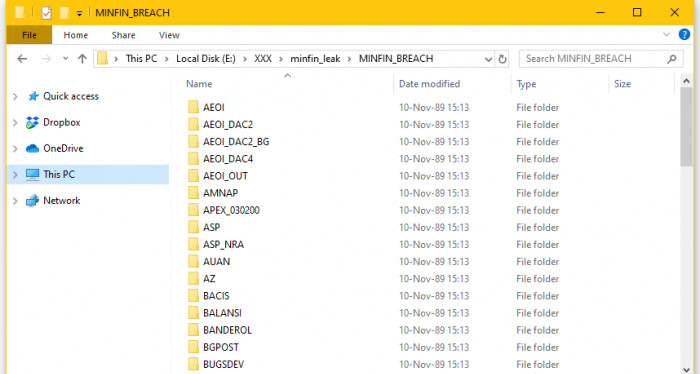Select the ASP_NRA folder icon
This screenshot has width=700, height=374.
tap(193, 244)
